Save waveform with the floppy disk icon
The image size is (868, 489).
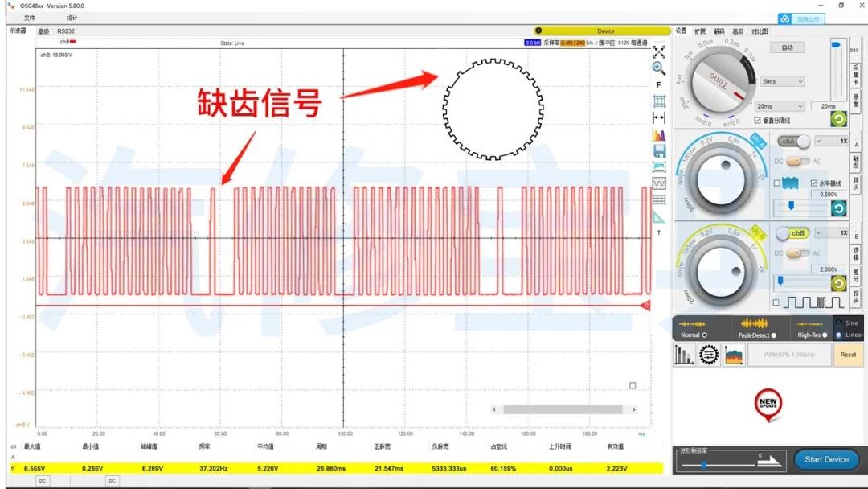coord(659,150)
